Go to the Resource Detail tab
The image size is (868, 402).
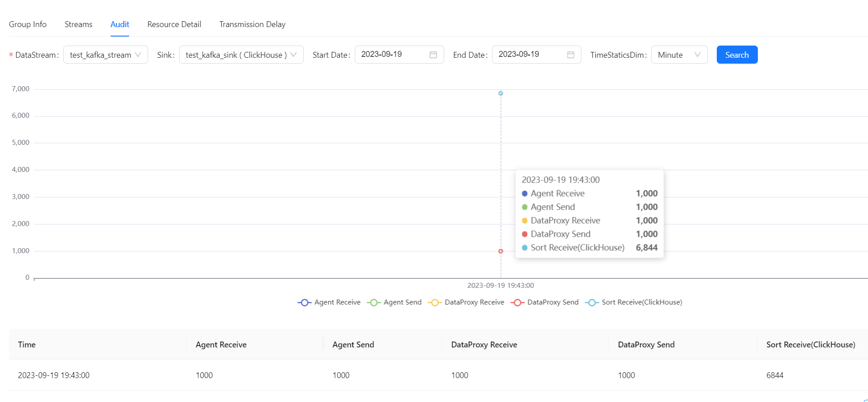click(x=174, y=24)
